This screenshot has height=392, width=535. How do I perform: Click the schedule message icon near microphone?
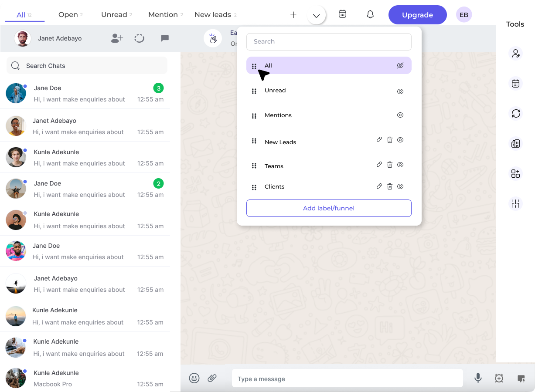(499, 378)
